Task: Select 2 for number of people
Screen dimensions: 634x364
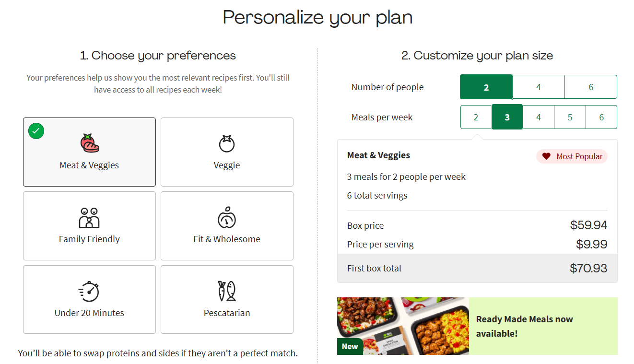Action: point(486,87)
